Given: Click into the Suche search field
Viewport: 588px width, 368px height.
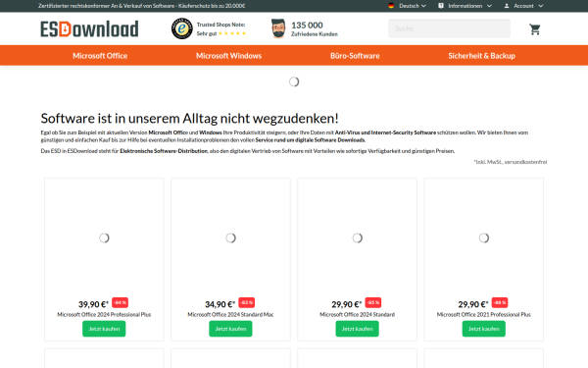Looking at the screenshot, I should click(449, 28).
